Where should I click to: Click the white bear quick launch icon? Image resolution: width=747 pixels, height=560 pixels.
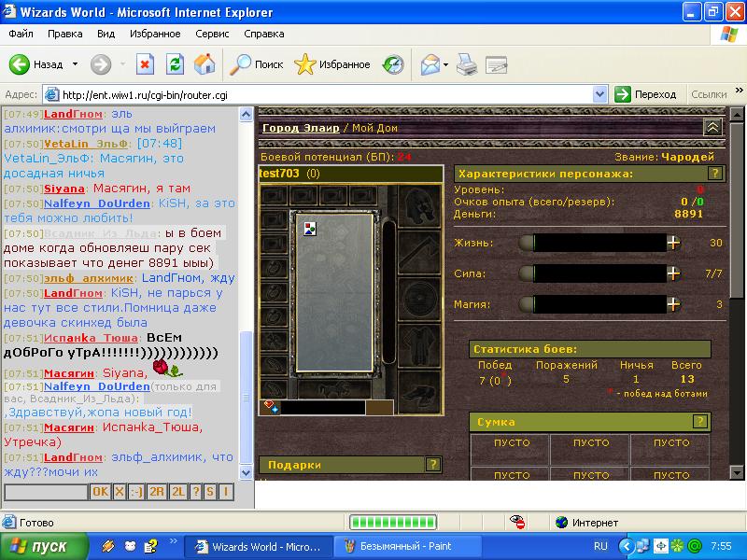130,546
